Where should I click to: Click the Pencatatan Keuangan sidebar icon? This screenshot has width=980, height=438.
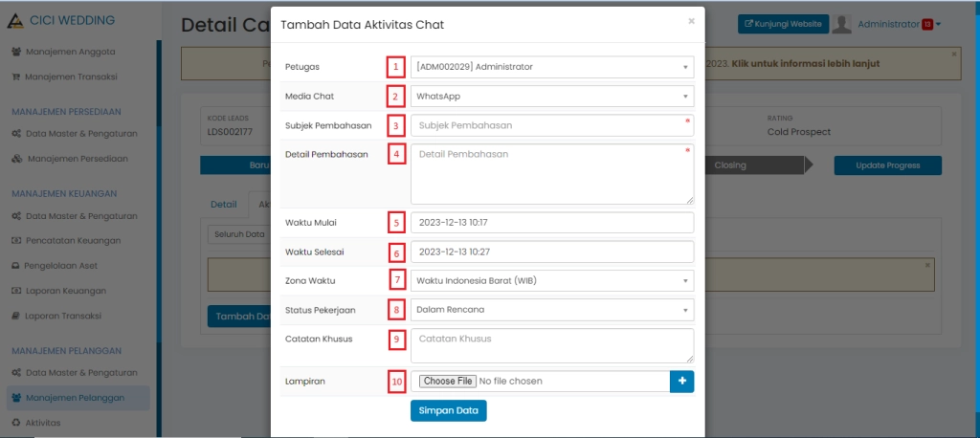pos(16,241)
